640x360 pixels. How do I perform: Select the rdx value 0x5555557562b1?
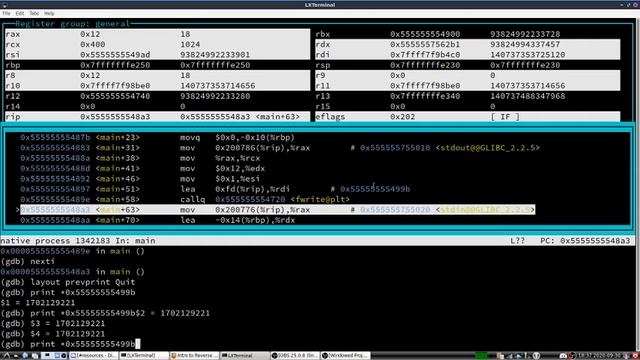[x=425, y=44]
